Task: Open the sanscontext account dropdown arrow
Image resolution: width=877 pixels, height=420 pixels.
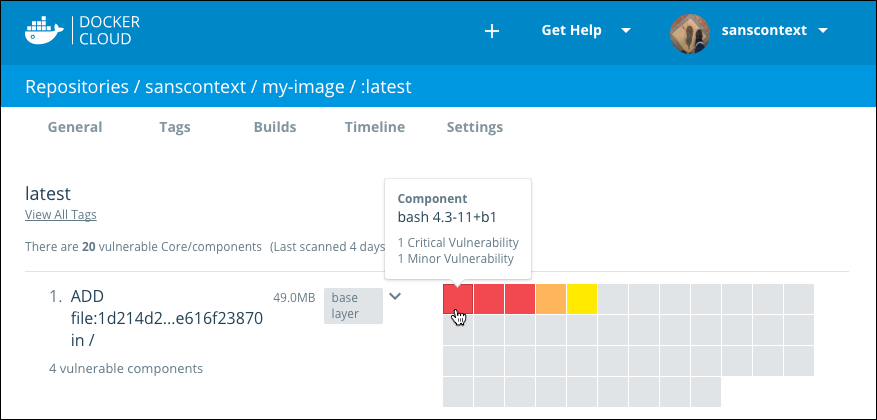Action: [823, 31]
